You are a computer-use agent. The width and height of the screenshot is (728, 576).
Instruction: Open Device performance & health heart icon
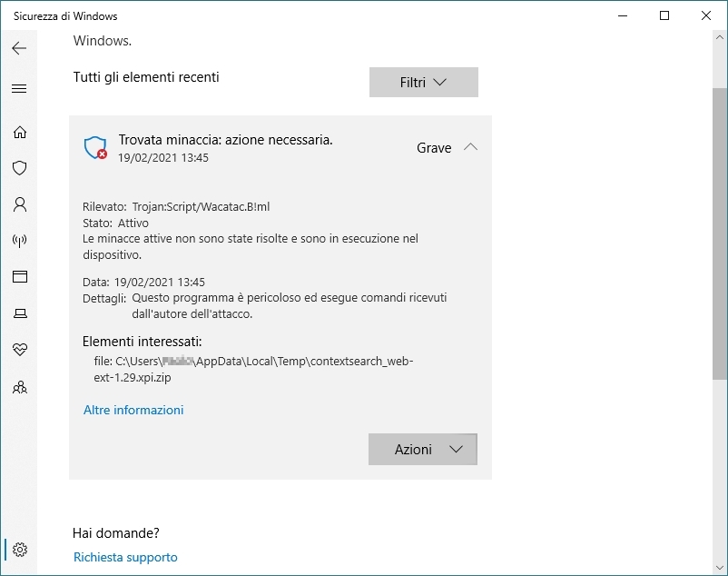click(x=19, y=349)
